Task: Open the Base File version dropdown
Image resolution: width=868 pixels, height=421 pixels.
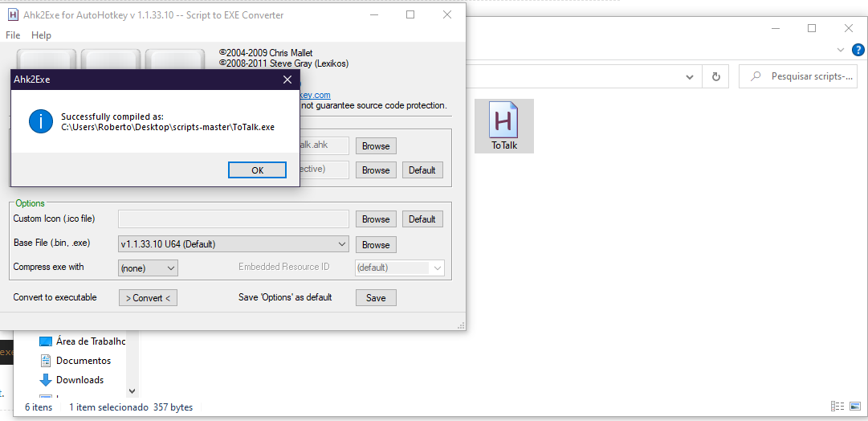Action: (234, 243)
